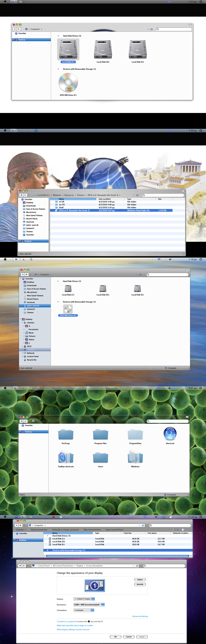Open the Users folder
This screenshot has height=644, width=206.
100,458
